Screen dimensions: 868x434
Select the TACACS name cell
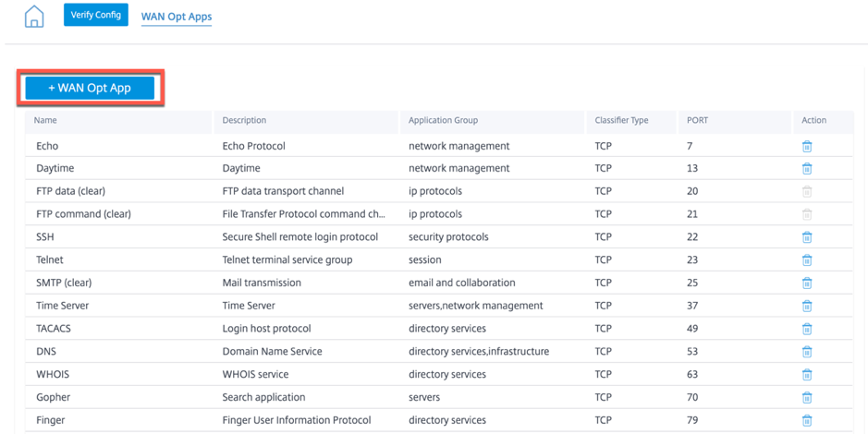pos(53,329)
